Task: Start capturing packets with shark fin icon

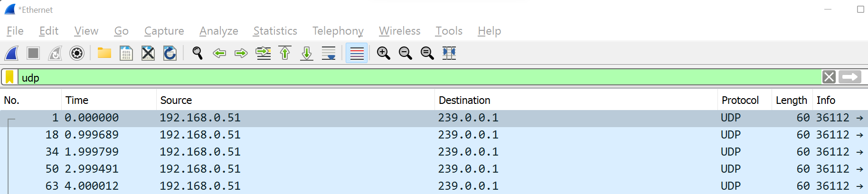Action: pos(11,53)
